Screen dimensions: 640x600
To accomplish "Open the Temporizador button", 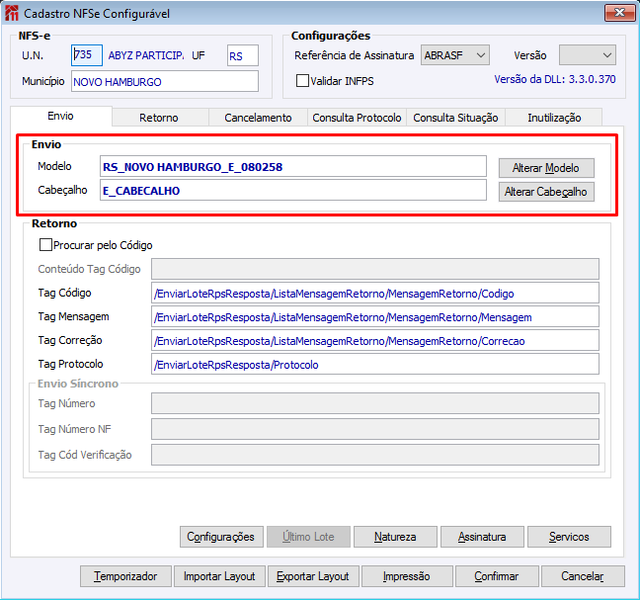I will [x=126, y=576].
